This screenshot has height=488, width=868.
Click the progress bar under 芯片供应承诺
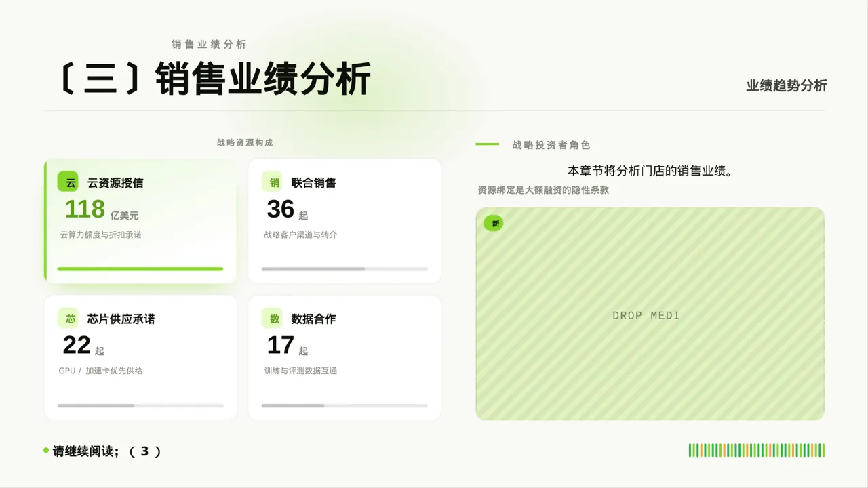[x=140, y=405]
